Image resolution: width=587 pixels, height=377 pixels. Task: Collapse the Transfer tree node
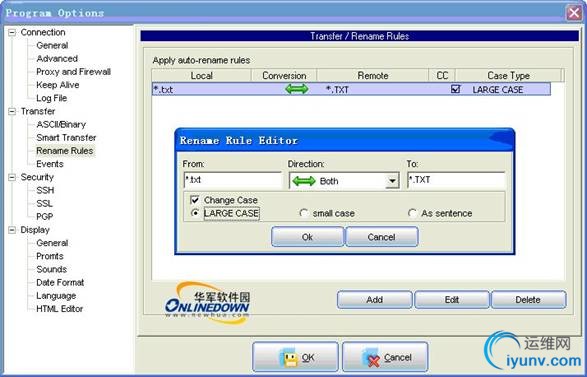pos(12,112)
